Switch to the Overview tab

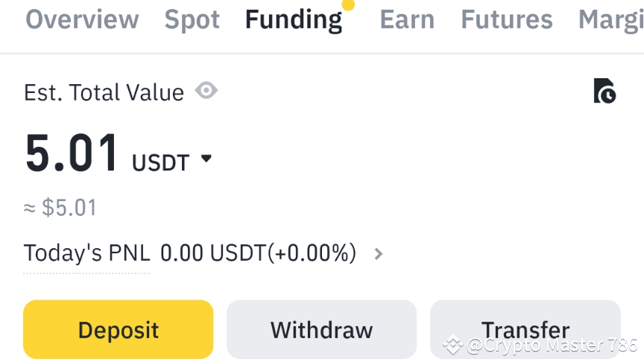(82, 20)
